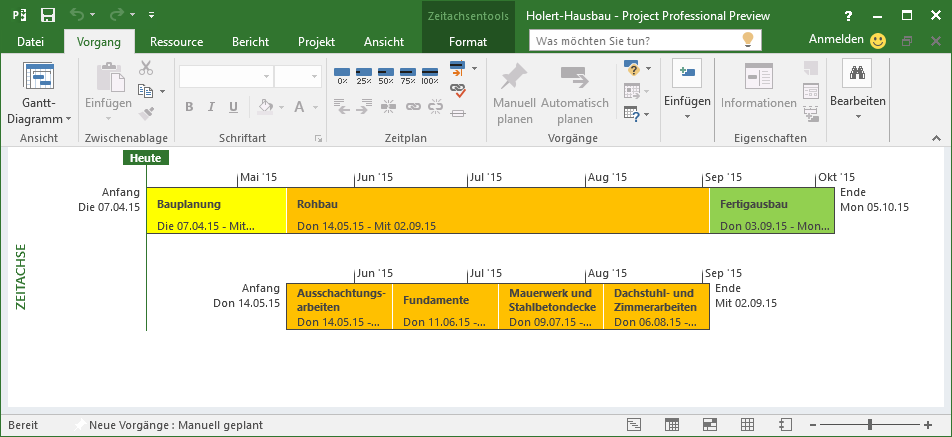Click the Unlink Tasks broken-chain icon

click(x=435, y=107)
